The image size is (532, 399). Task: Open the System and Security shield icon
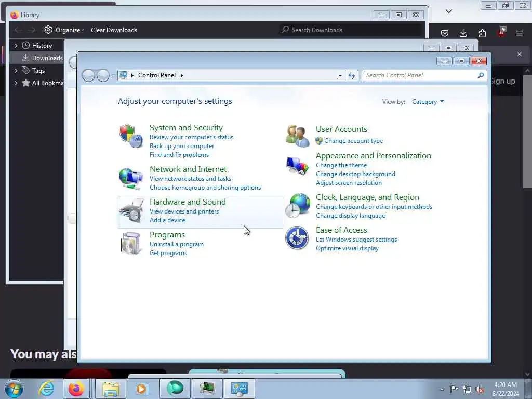coord(130,136)
